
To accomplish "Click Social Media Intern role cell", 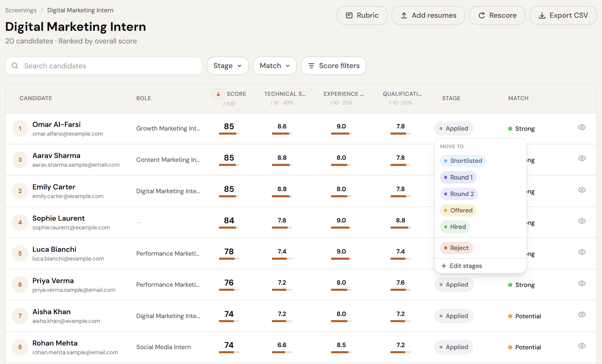I will coord(163,347).
